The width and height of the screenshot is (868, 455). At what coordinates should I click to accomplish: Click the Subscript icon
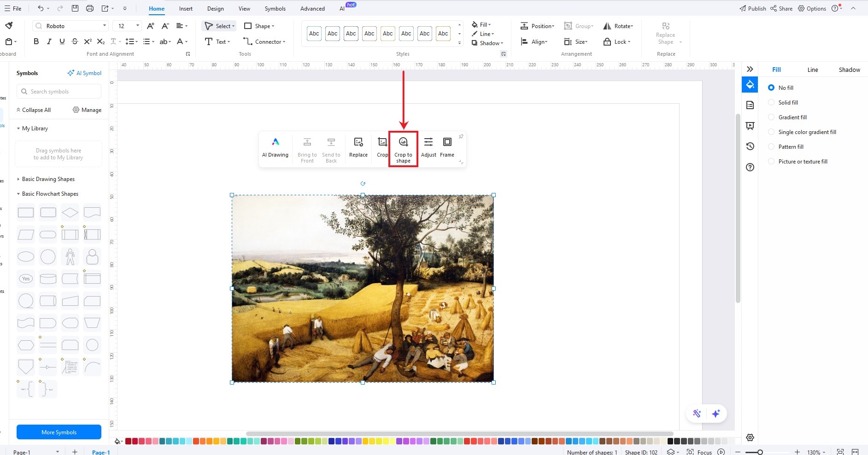tap(101, 41)
